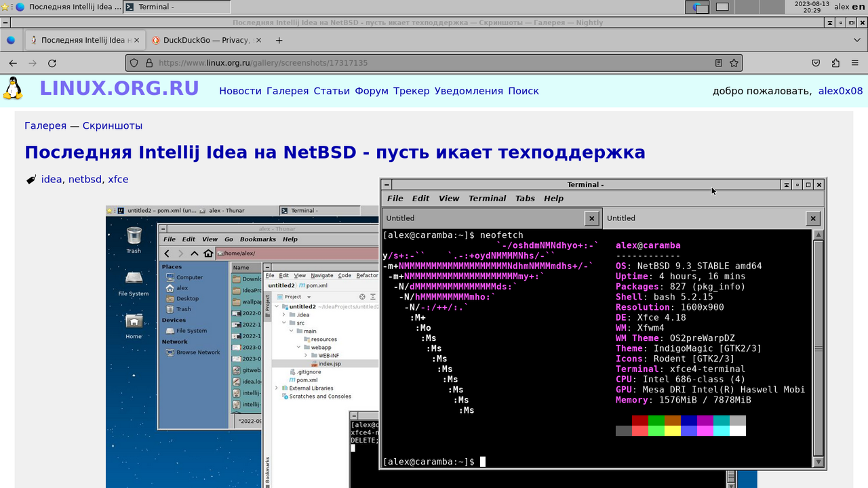Viewport: 868px width, 488px height.
Task: Select the netbsd tag
Action: pyautogui.click(x=85, y=180)
